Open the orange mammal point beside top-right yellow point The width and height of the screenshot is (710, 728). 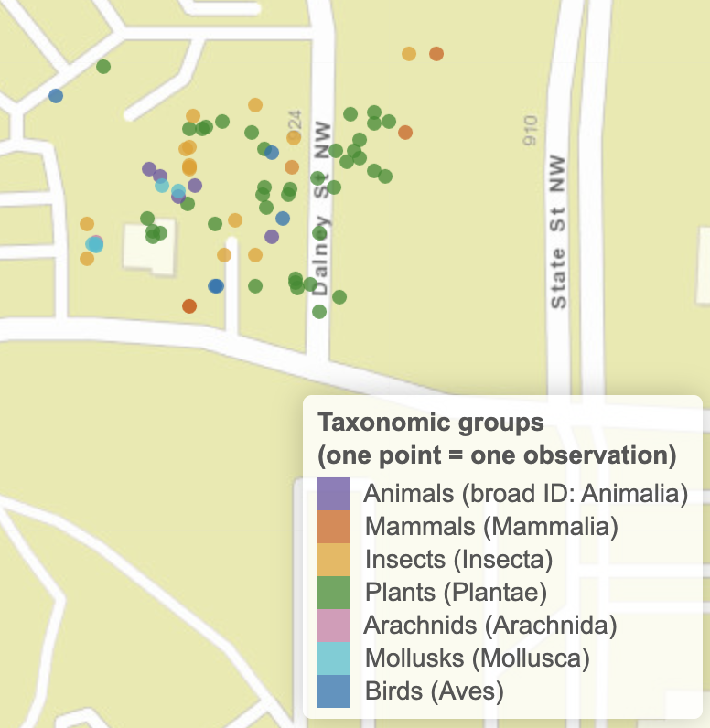tap(436, 54)
